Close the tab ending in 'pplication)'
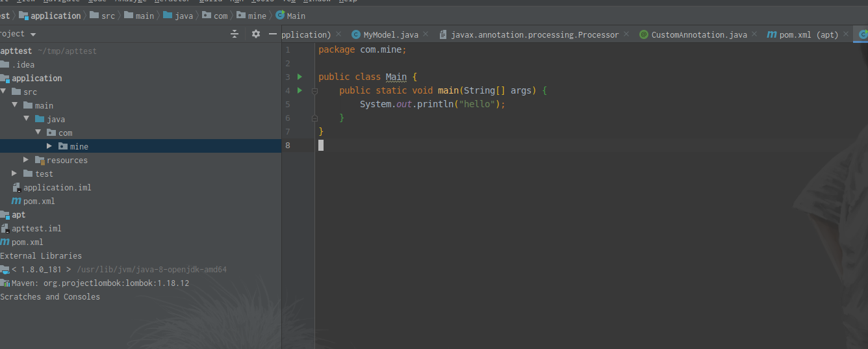868x349 pixels. pos(338,34)
